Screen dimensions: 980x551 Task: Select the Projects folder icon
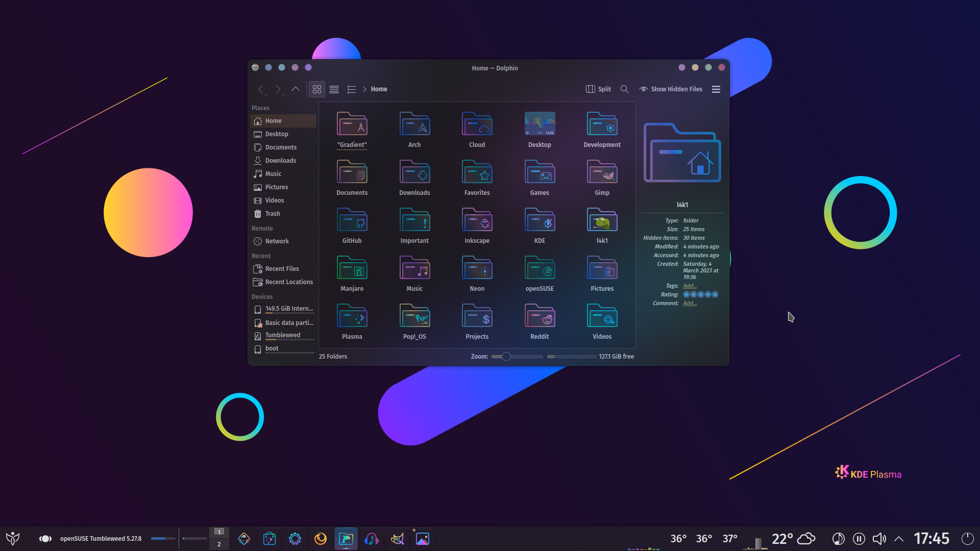pos(477,315)
